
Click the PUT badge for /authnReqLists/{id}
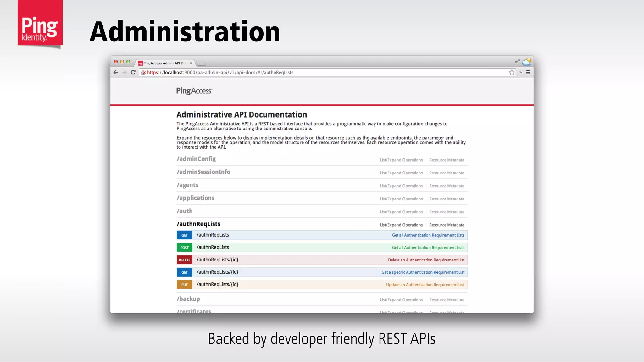point(185,285)
